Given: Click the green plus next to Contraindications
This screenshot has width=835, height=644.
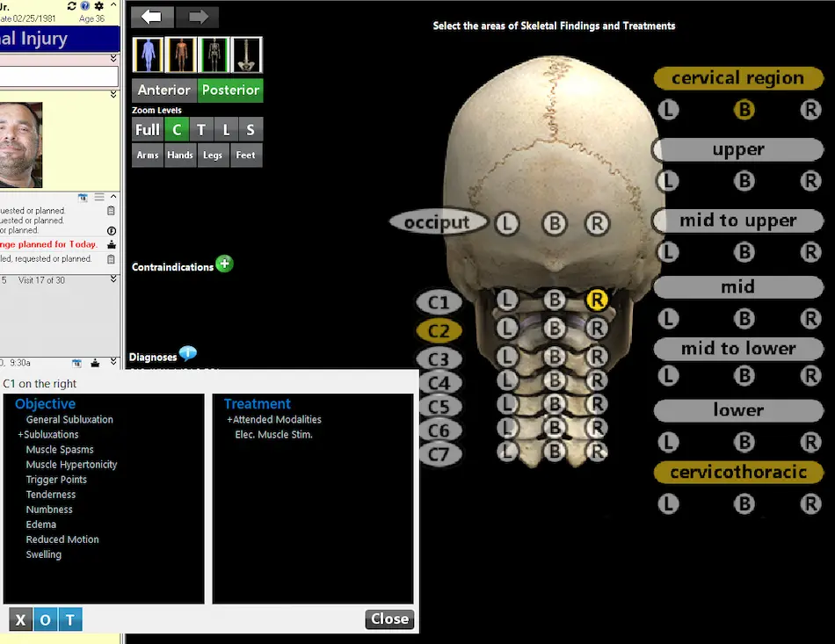Looking at the screenshot, I should click(x=224, y=264).
